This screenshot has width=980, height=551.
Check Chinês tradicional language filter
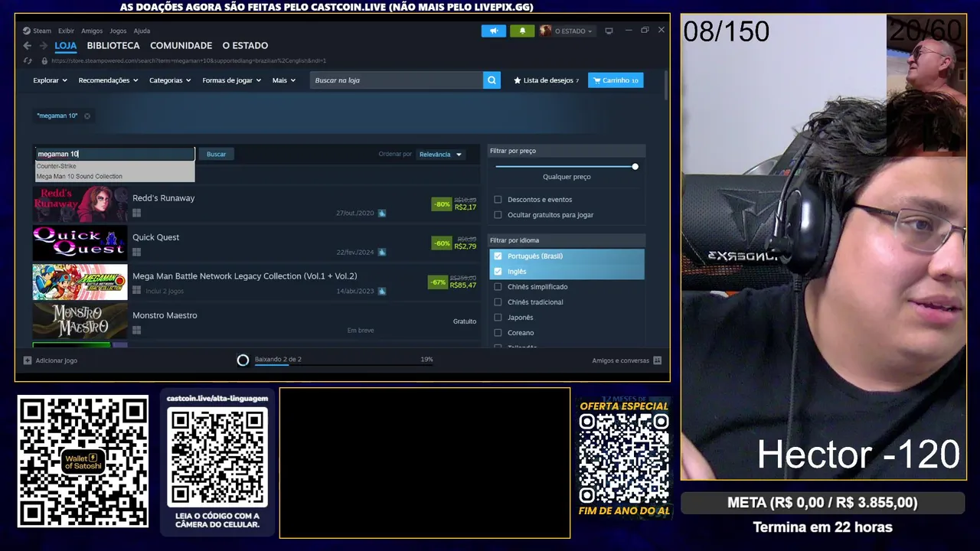pyautogui.click(x=498, y=302)
